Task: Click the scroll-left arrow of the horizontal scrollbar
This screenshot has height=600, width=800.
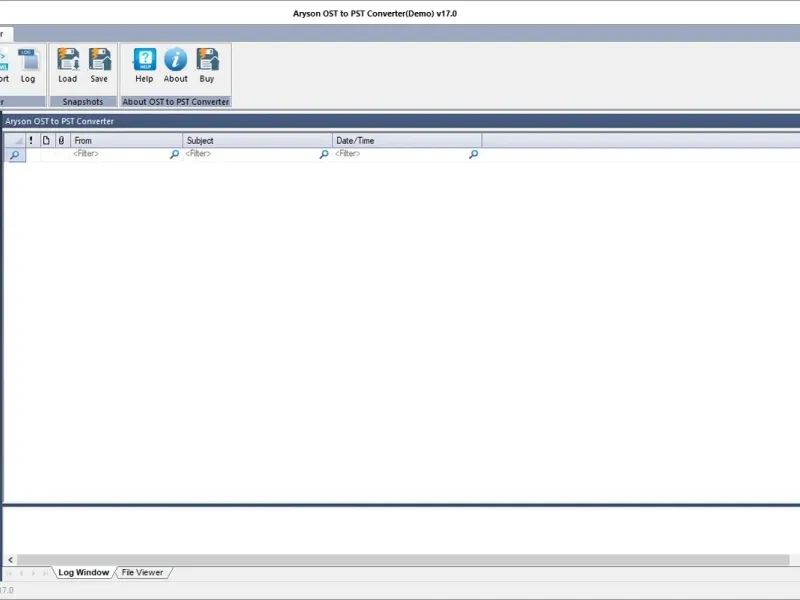Action: tap(11, 560)
